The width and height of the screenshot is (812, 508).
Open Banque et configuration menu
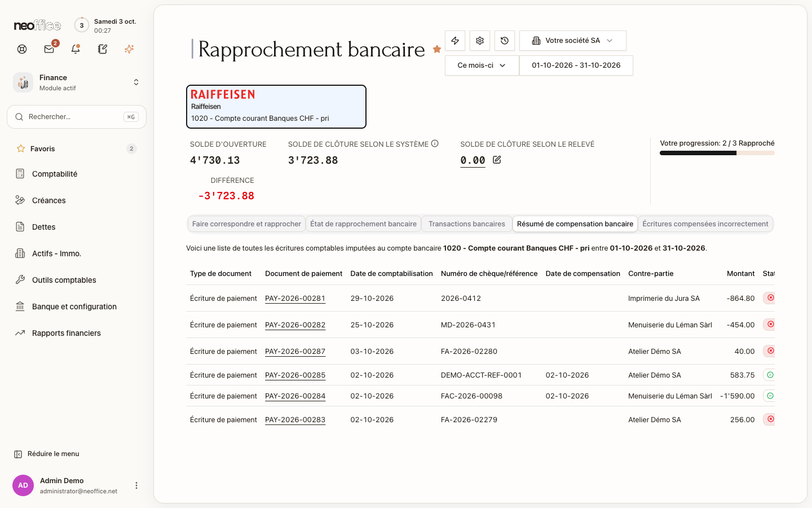coord(77,306)
